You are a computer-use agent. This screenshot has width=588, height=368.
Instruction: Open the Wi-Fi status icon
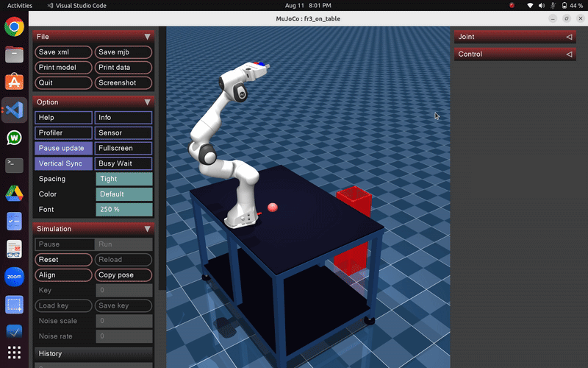[530, 6]
